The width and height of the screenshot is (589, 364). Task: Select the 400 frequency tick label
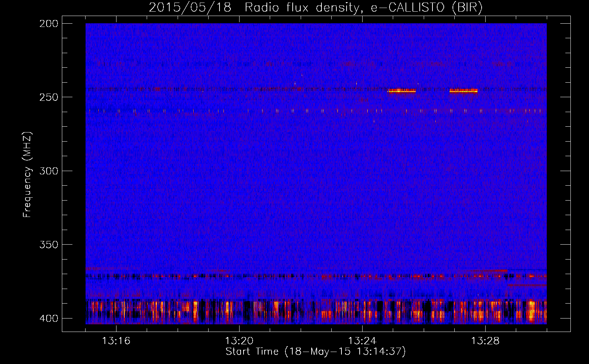click(49, 318)
